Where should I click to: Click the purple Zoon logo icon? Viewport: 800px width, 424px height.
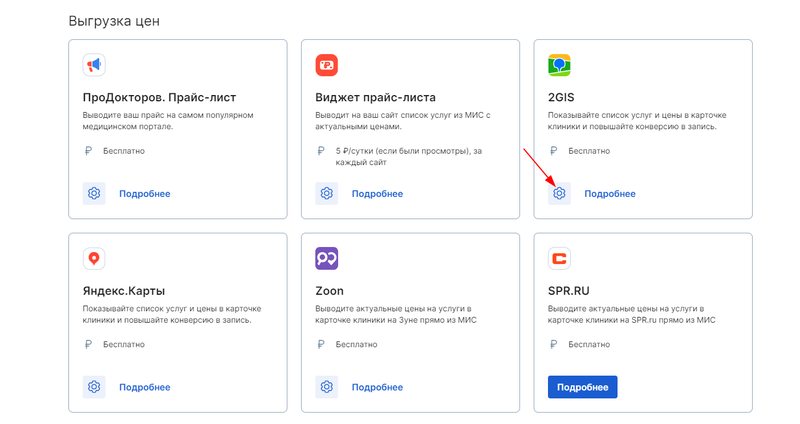(x=327, y=258)
